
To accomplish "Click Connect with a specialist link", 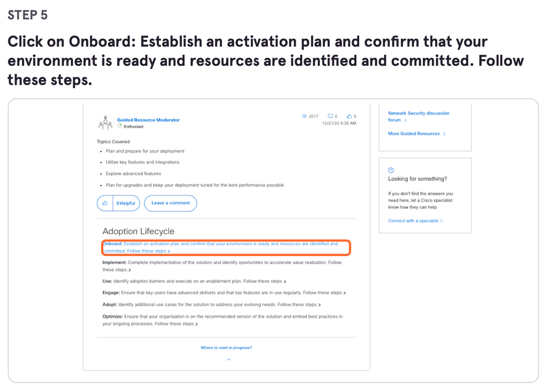I will (415, 221).
